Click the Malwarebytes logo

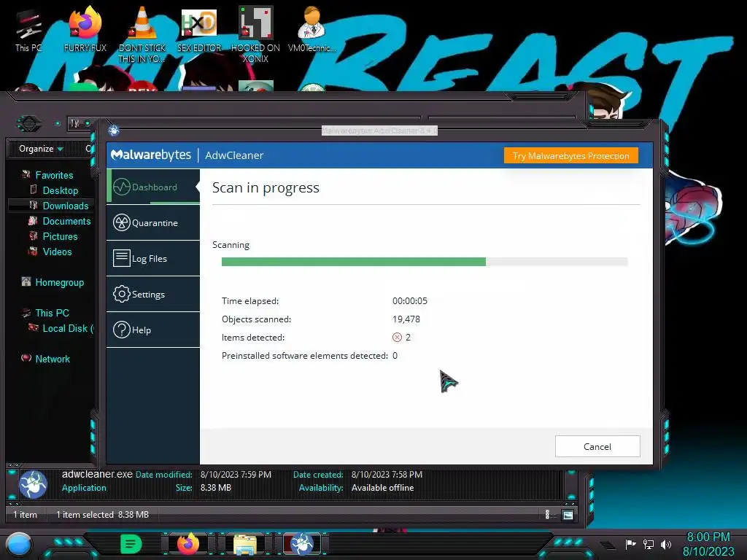tap(150, 155)
